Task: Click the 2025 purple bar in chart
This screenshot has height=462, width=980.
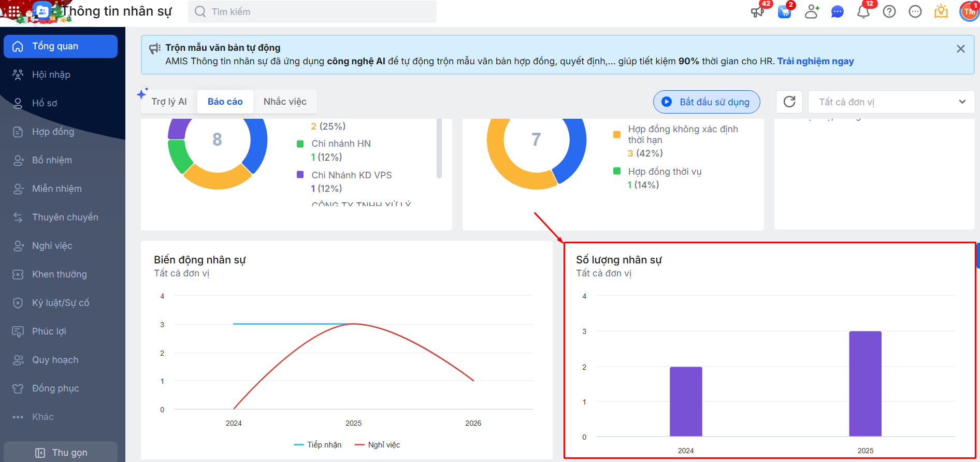Action: 865,384
